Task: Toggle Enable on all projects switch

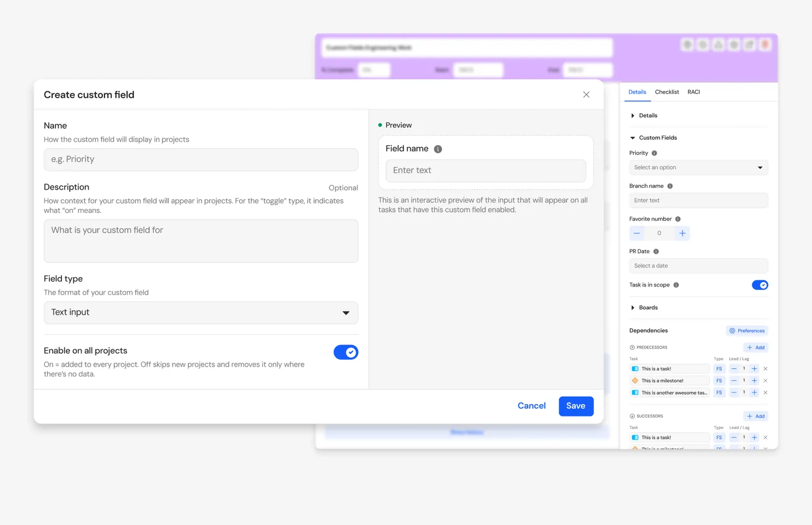Action: pyautogui.click(x=346, y=352)
